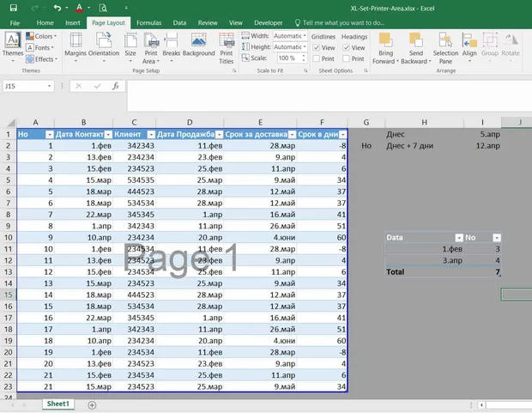Add a new sheet with plus button
Image resolution: width=532 pixels, height=413 pixels.
92,405
